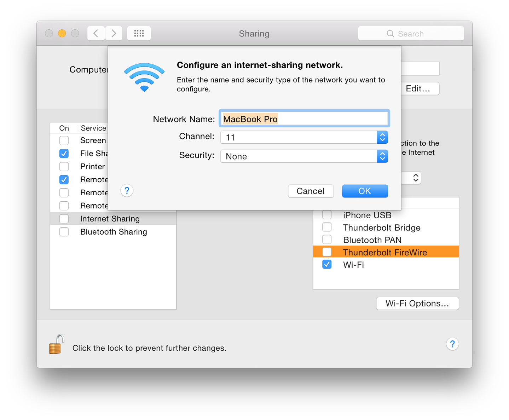Image resolution: width=509 pixels, height=420 pixels.
Task: Select the File Sharing service row
Action: click(x=79, y=154)
